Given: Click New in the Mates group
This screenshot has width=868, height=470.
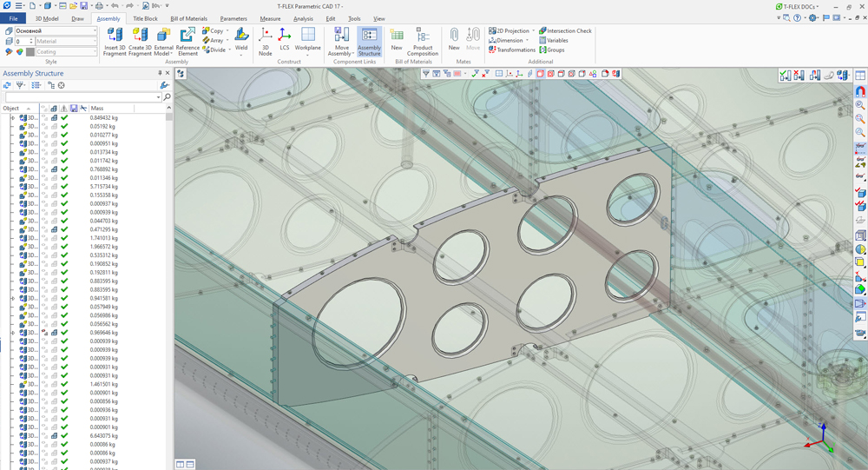Looking at the screenshot, I should point(454,39).
